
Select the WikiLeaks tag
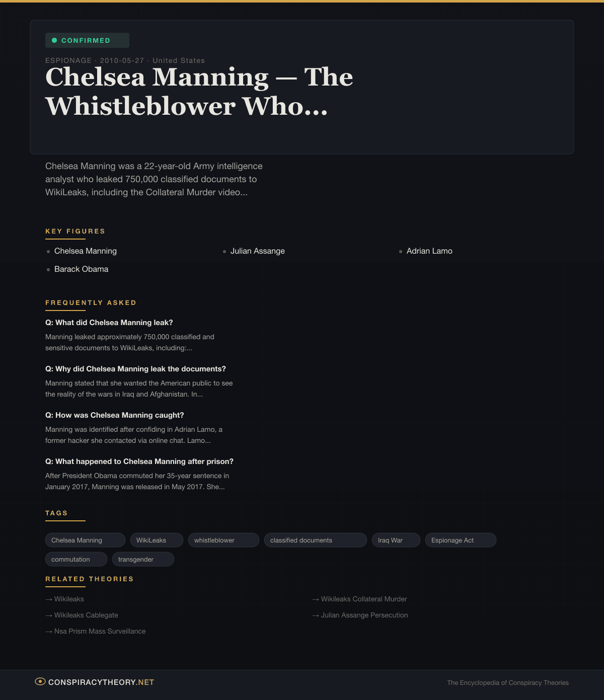[156, 540]
